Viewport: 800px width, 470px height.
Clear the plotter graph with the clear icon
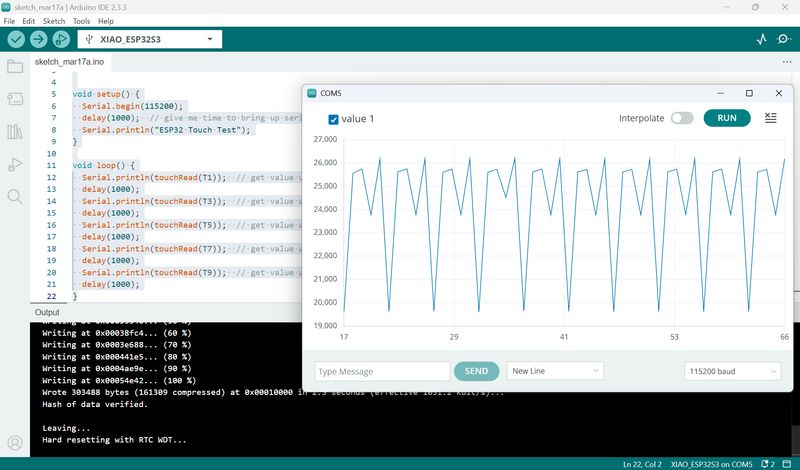pyautogui.click(x=770, y=118)
